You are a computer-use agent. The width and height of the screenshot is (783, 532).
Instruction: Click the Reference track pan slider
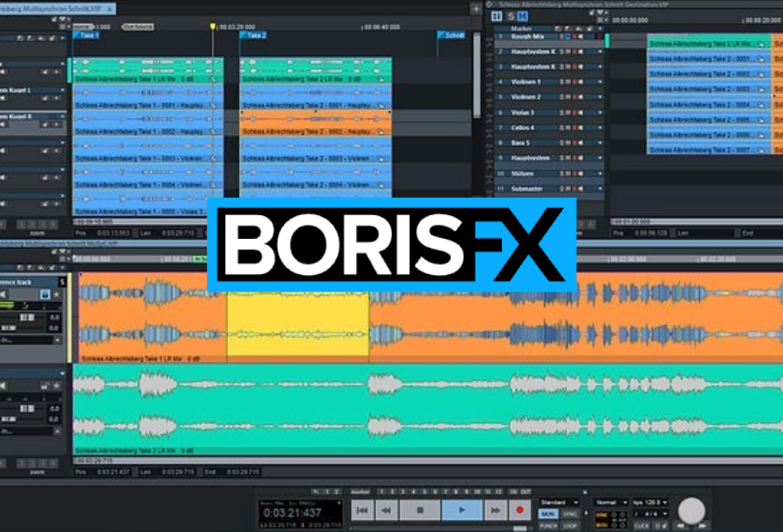pyautogui.click(x=8, y=328)
